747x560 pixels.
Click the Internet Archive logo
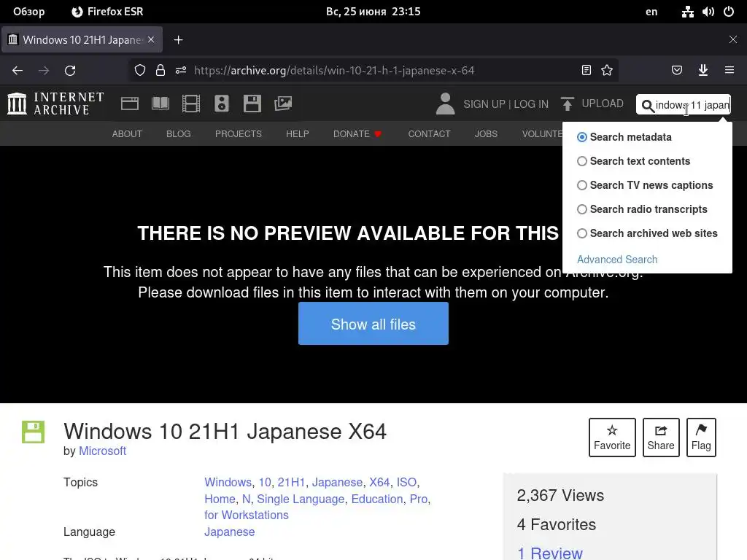point(55,104)
